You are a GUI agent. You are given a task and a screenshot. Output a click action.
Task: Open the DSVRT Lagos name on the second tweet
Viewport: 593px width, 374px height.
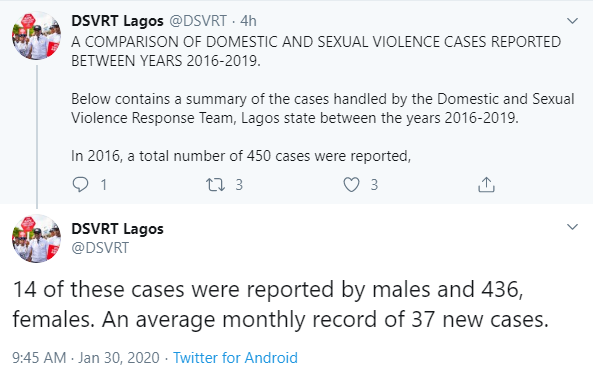tap(117, 229)
